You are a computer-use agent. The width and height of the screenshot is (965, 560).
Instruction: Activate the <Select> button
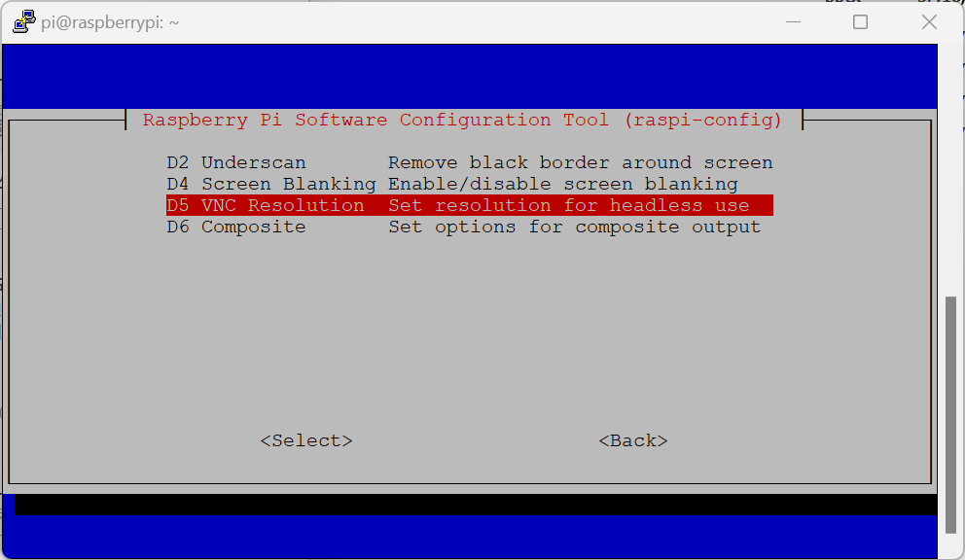pos(305,440)
